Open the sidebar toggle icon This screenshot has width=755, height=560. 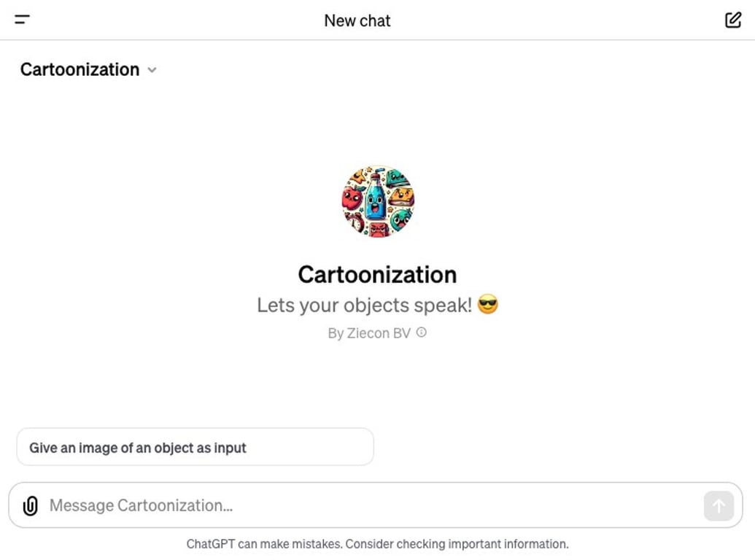[x=21, y=20]
